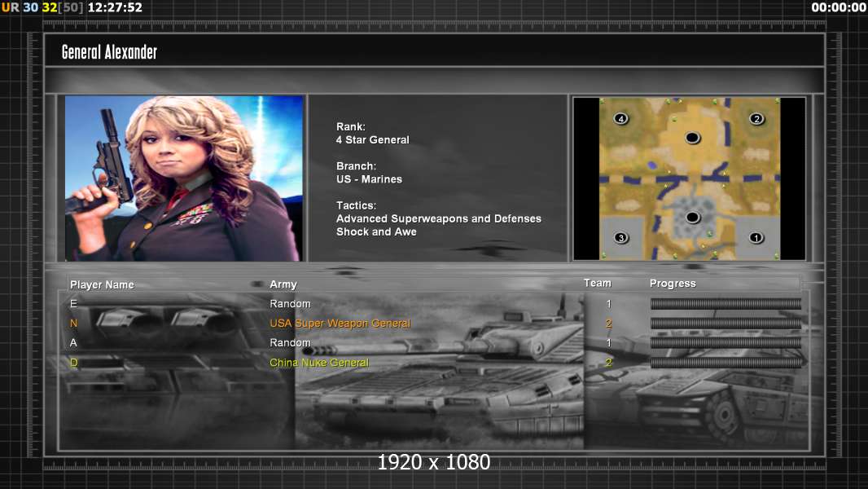Viewport: 868px width, 489px height.
Task: Click player A's loading progress bar
Action: point(726,343)
